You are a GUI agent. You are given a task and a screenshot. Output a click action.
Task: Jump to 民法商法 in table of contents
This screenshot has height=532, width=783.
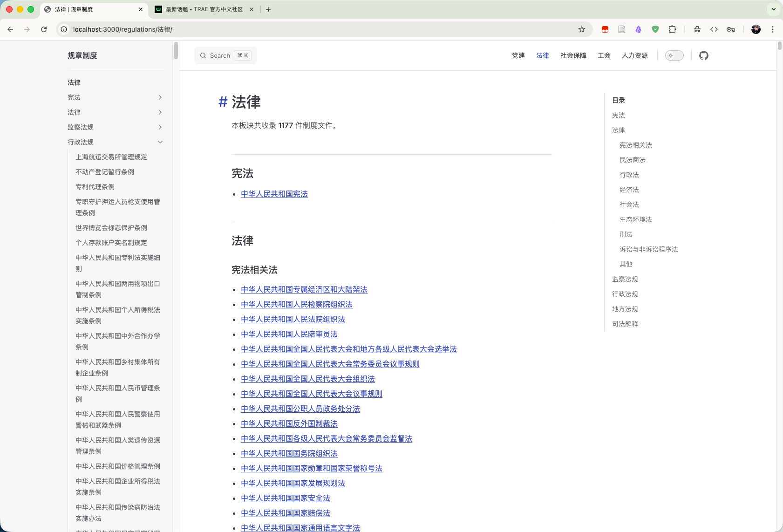click(x=632, y=160)
